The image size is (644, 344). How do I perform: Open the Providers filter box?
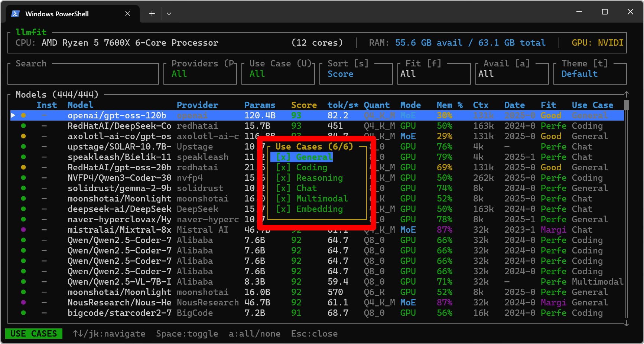[200, 74]
